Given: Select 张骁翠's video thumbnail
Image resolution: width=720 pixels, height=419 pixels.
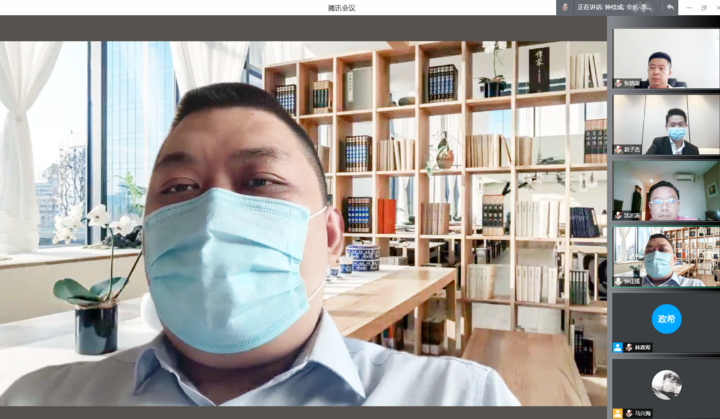Looking at the screenshot, I should [x=665, y=55].
